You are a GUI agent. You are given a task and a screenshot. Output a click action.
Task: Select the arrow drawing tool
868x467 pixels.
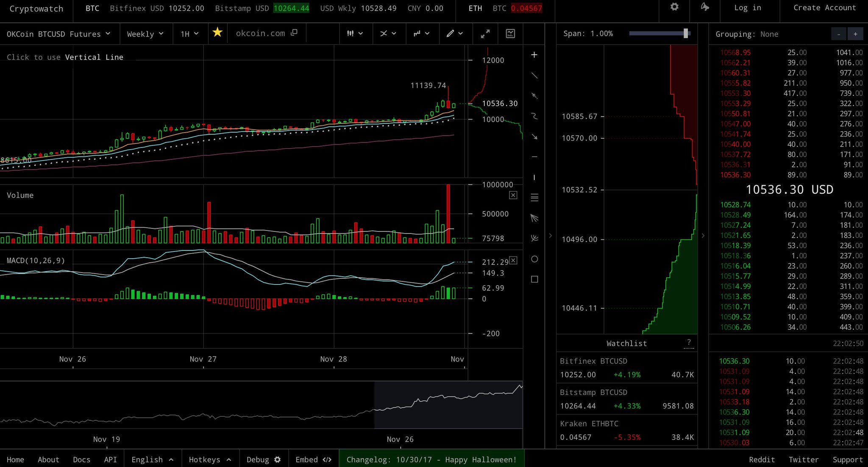coord(534,136)
